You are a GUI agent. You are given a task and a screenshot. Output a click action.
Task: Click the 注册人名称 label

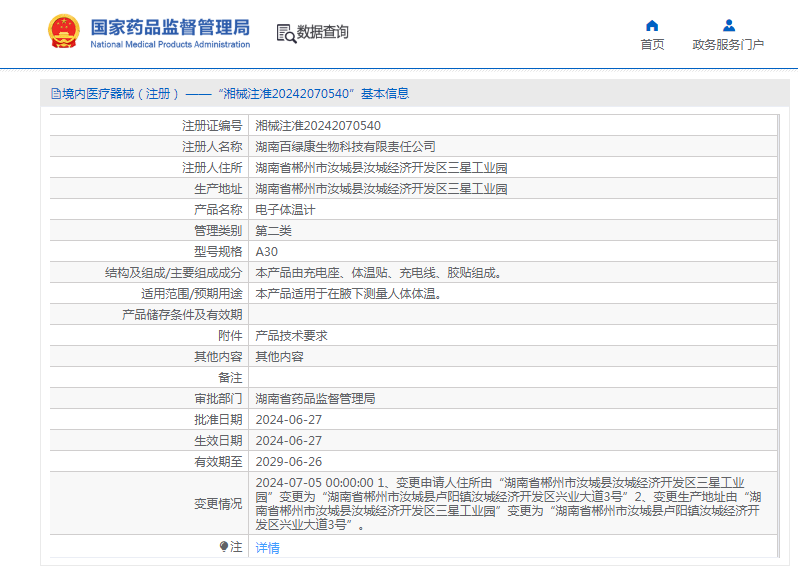(x=212, y=147)
